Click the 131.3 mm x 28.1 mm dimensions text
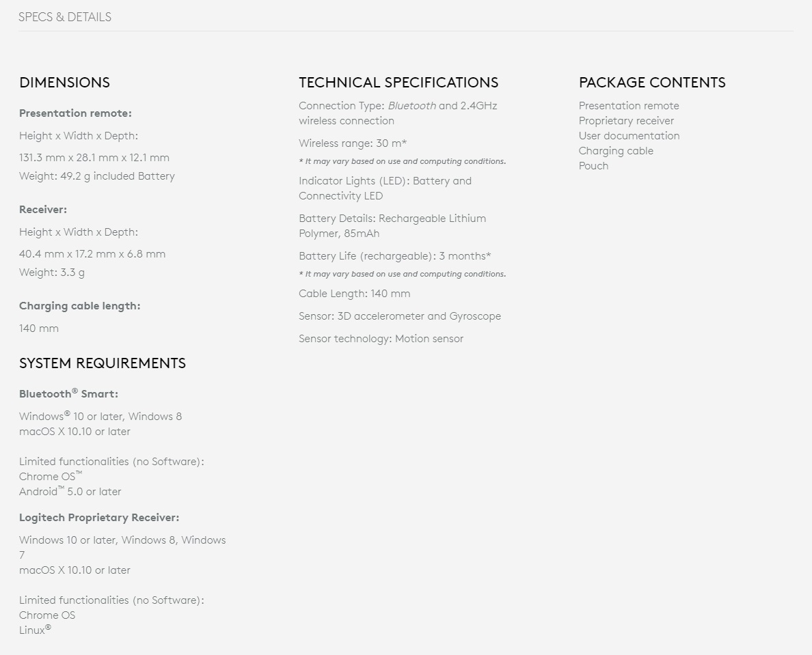The width and height of the screenshot is (812, 655). [94, 158]
